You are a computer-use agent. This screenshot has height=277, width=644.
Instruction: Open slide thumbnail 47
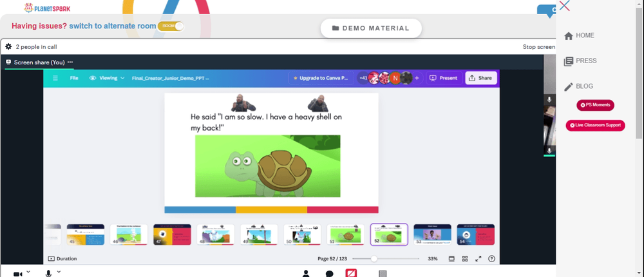[x=172, y=234]
